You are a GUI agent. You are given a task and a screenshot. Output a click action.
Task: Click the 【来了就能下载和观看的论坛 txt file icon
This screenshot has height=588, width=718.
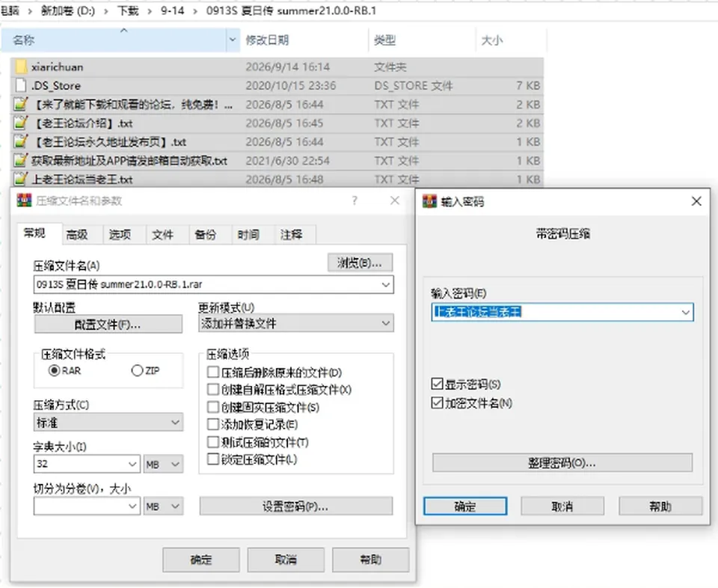(21, 105)
